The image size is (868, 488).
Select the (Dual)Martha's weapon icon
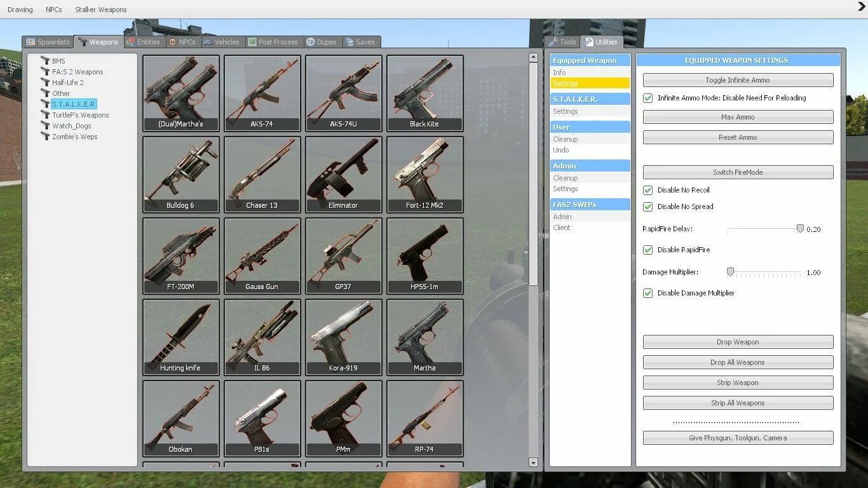pos(181,93)
